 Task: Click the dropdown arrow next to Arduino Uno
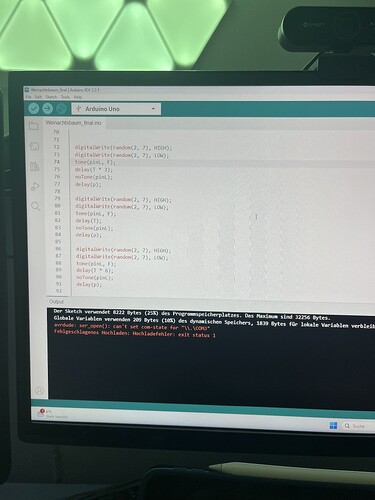click(153, 109)
